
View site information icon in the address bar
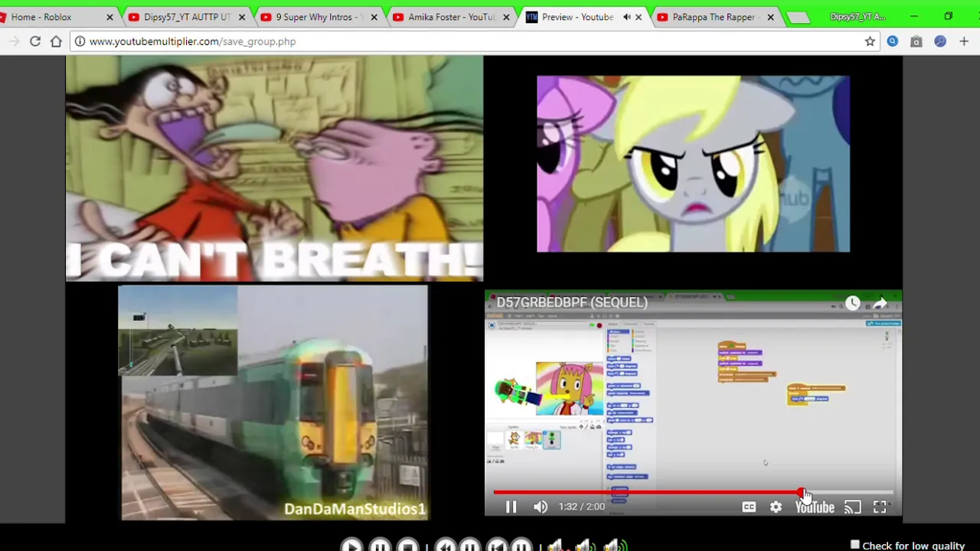[x=80, y=41]
